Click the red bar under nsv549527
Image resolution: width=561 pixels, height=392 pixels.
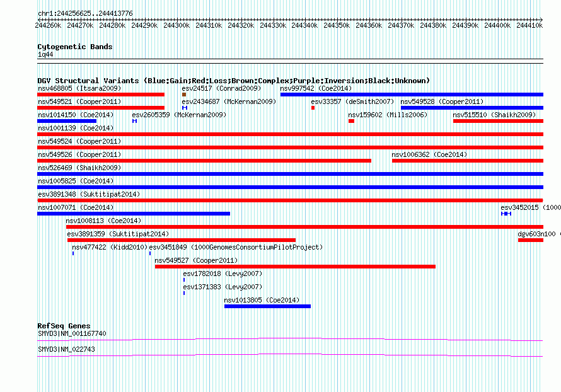(295, 267)
